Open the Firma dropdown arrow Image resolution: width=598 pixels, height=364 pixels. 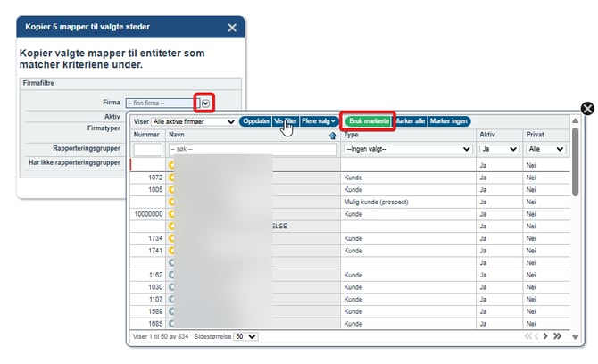pyautogui.click(x=205, y=103)
